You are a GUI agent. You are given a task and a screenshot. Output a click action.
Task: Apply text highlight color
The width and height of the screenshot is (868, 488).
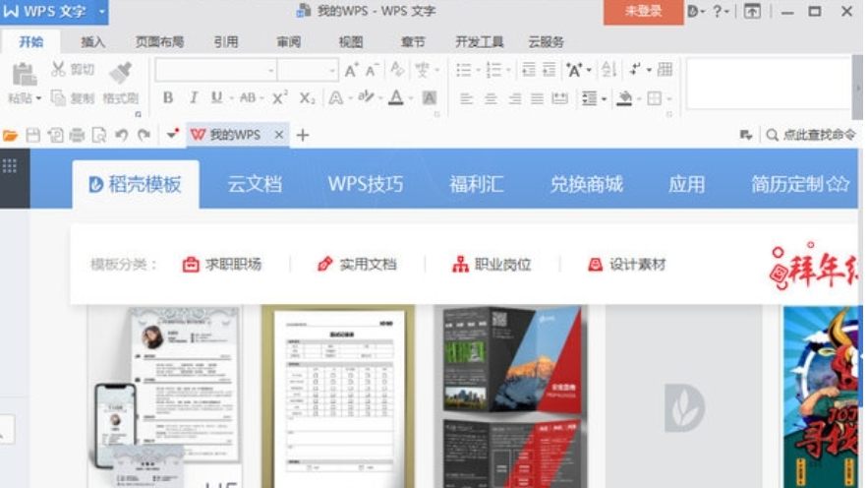coord(366,97)
